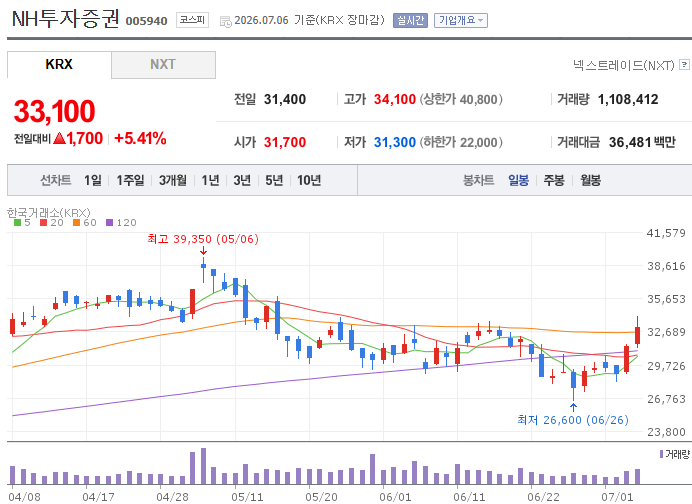Click the 코스피 market badge

(192, 20)
